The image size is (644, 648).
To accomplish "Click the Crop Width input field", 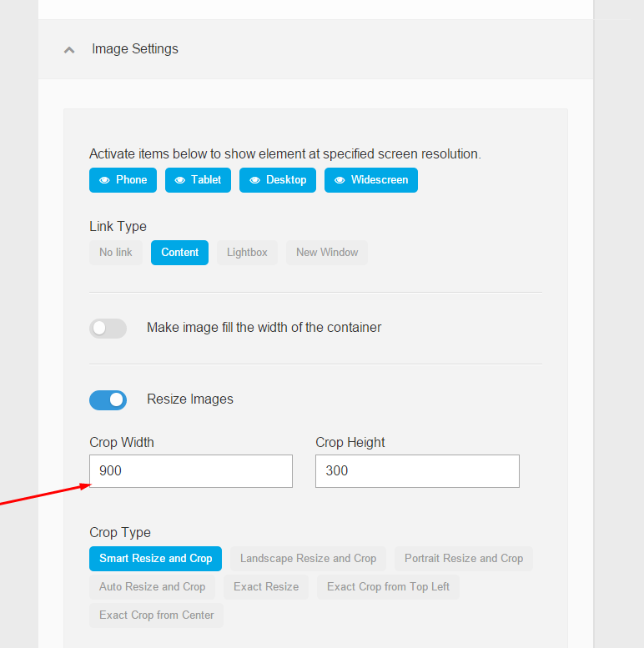I will [191, 471].
